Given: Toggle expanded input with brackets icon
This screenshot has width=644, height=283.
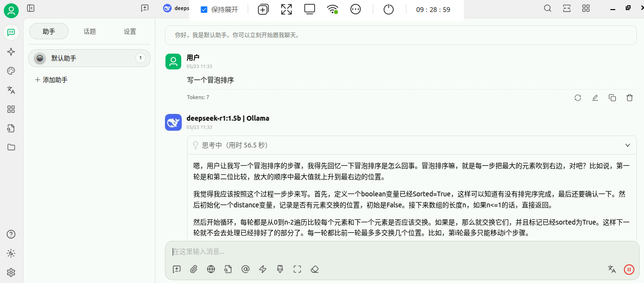Looking at the screenshot, I should click(x=297, y=269).
